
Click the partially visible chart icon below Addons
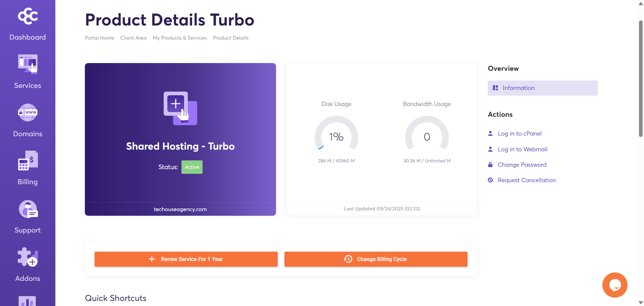pyautogui.click(x=28, y=301)
